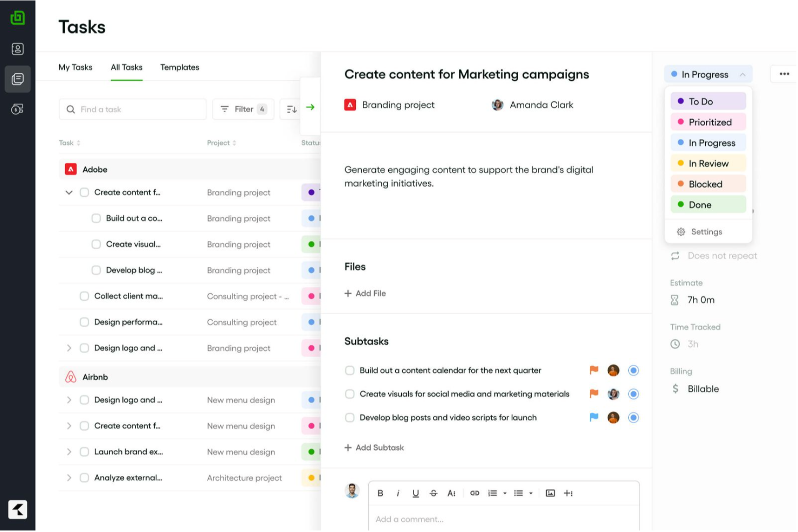Open status Settings in dropdown
The image size is (798, 532).
click(x=699, y=232)
